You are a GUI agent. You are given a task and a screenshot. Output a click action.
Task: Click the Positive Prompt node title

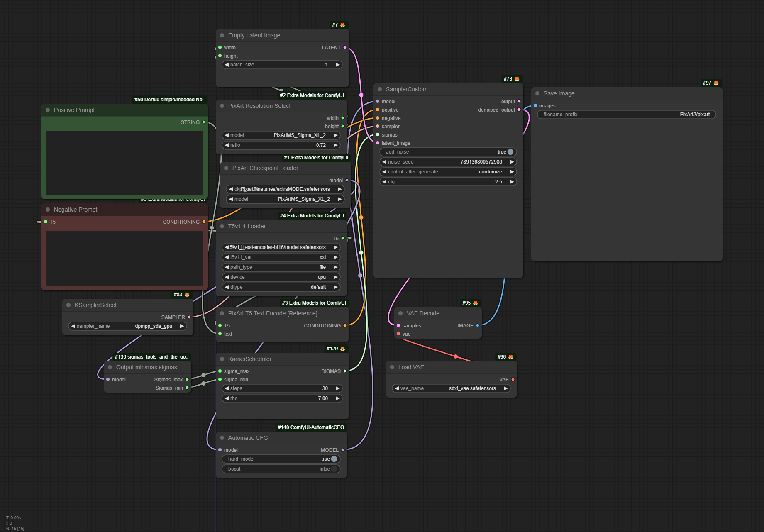pos(74,110)
